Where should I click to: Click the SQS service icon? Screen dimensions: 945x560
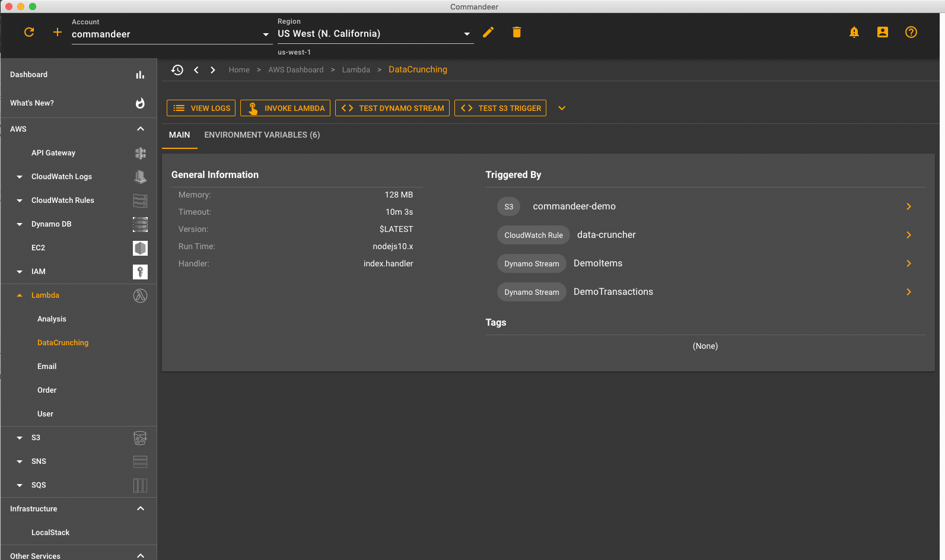coord(140,485)
